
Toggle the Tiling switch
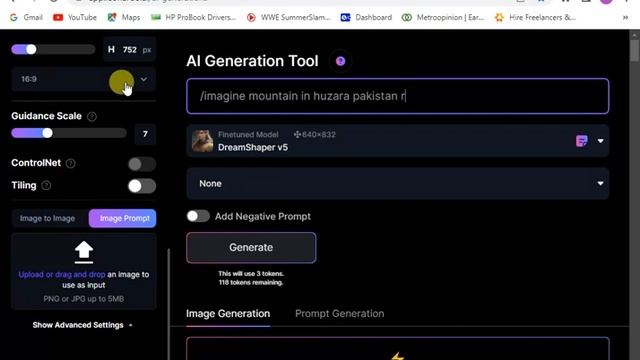(142, 186)
